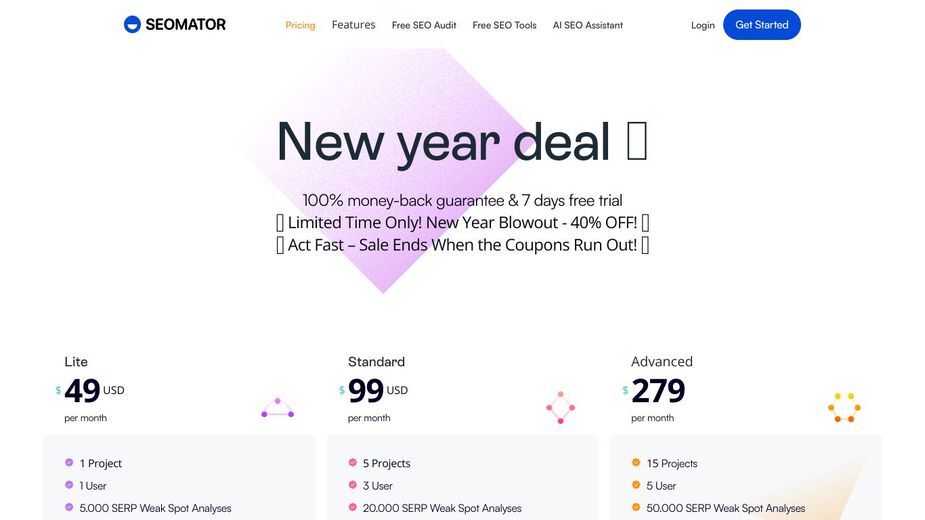925x520 pixels.
Task: Open the Pricing menu item
Action: click(x=300, y=25)
